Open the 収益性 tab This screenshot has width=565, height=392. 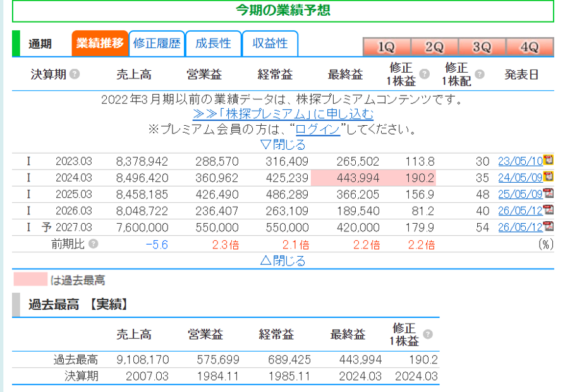pos(270,44)
